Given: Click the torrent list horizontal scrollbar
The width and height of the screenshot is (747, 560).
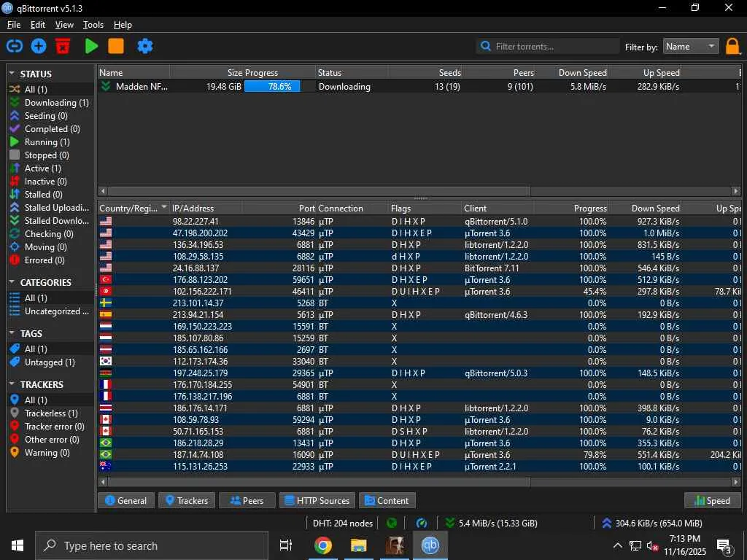Looking at the screenshot, I should (x=319, y=191).
